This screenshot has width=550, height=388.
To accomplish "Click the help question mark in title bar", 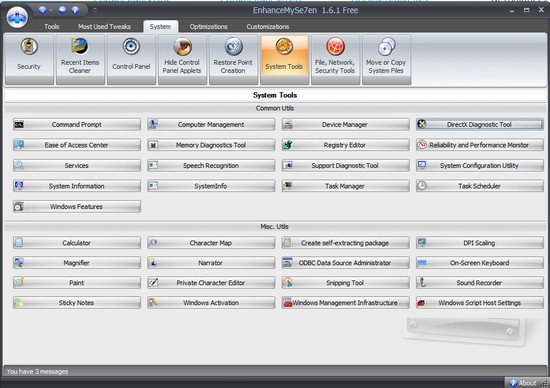I will tap(75, 10).
